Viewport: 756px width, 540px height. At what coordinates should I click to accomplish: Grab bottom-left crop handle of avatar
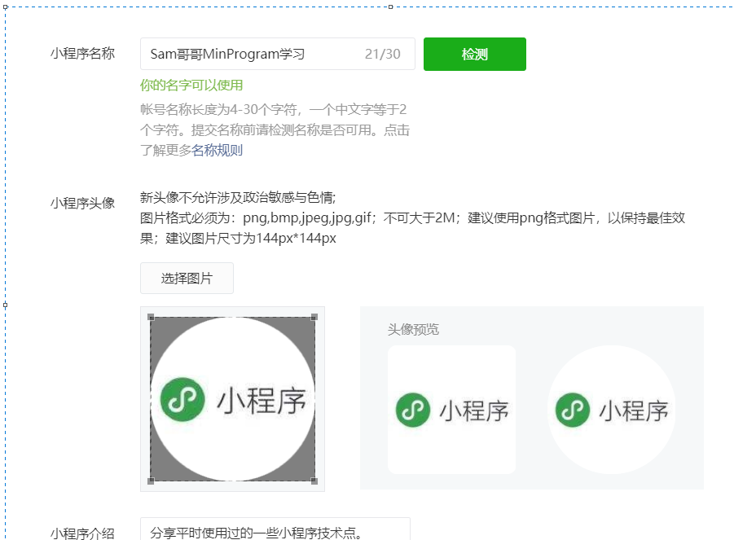pyautogui.click(x=151, y=481)
